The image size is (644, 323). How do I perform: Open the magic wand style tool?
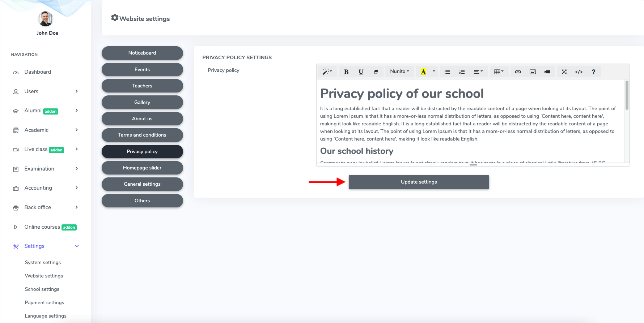coord(327,72)
